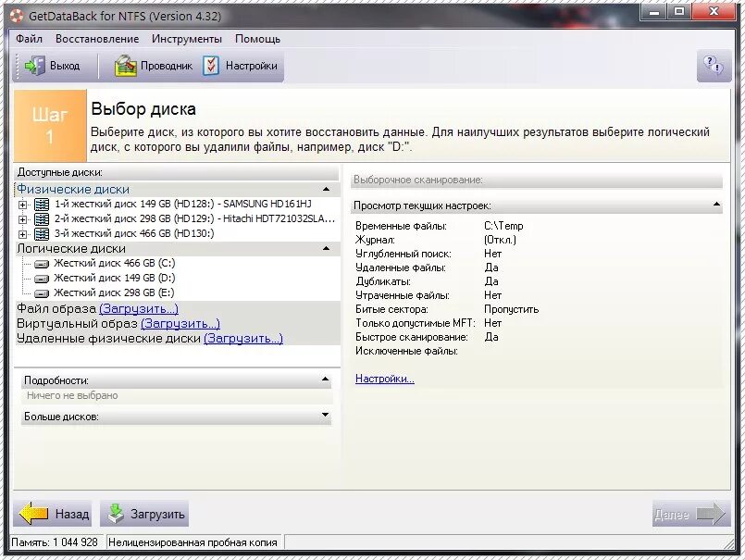745x560 pixels.
Task: Click Загрузить link next to Виртуальный образ
Action: [180, 324]
